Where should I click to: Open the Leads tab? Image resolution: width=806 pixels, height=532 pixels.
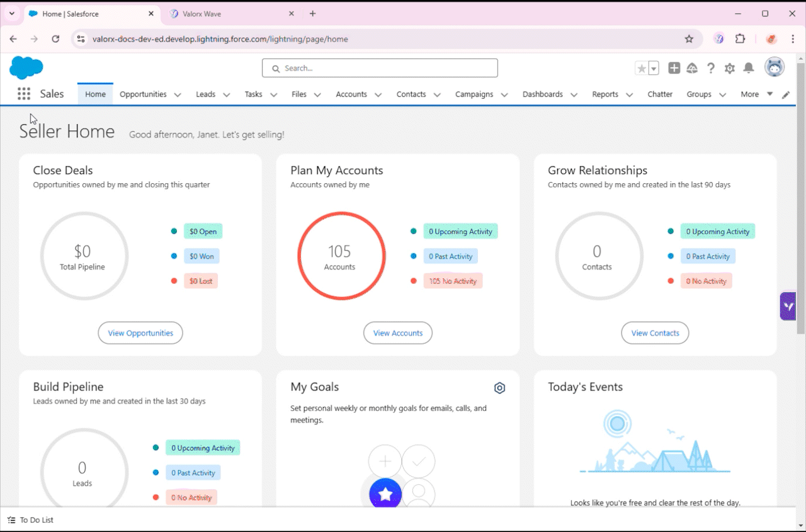click(205, 94)
